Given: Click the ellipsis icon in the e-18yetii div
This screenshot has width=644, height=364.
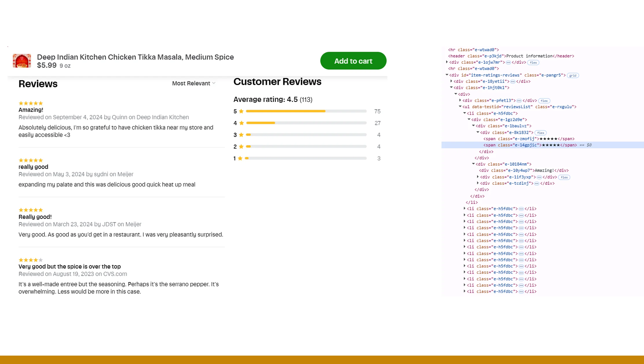Looking at the screenshot, I should [x=512, y=81].
